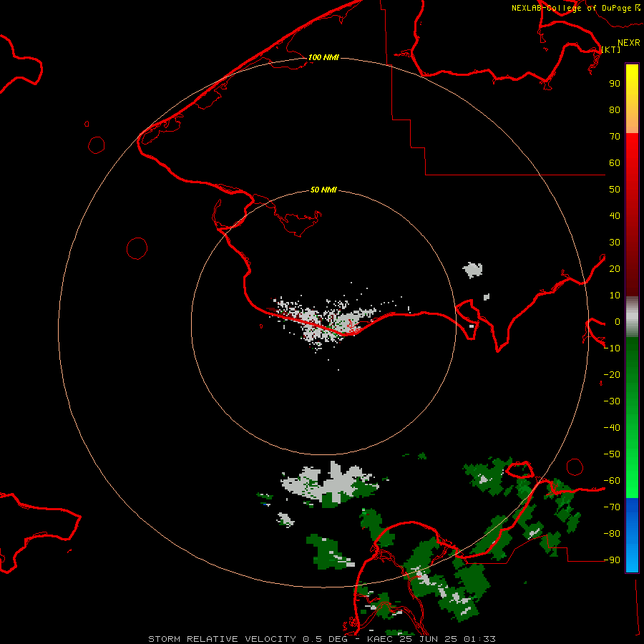The height and width of the screenshot is (644, 644).
Task: Click the 100 NMI range ring label
Action: pos(323,57)
